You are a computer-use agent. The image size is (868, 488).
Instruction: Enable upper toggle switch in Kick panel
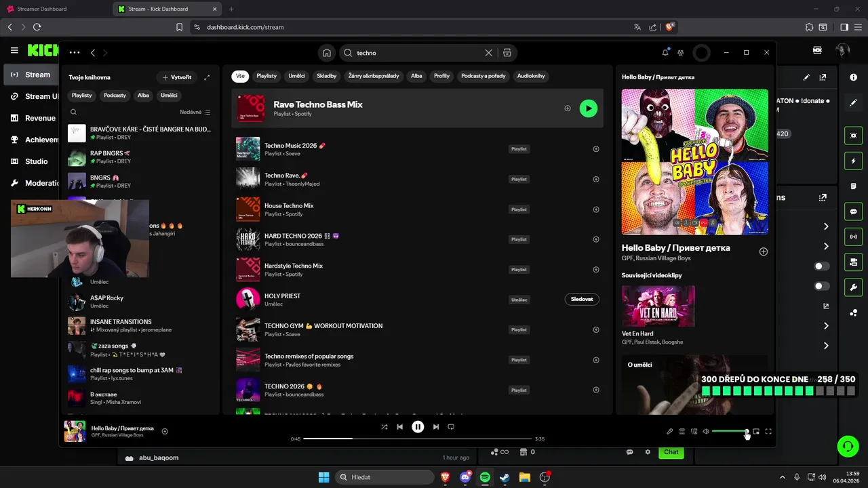tap(822, 266)
